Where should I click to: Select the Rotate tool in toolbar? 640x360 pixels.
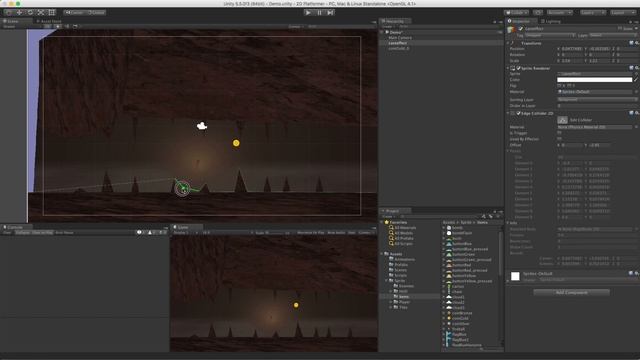(x=30, y=13)
